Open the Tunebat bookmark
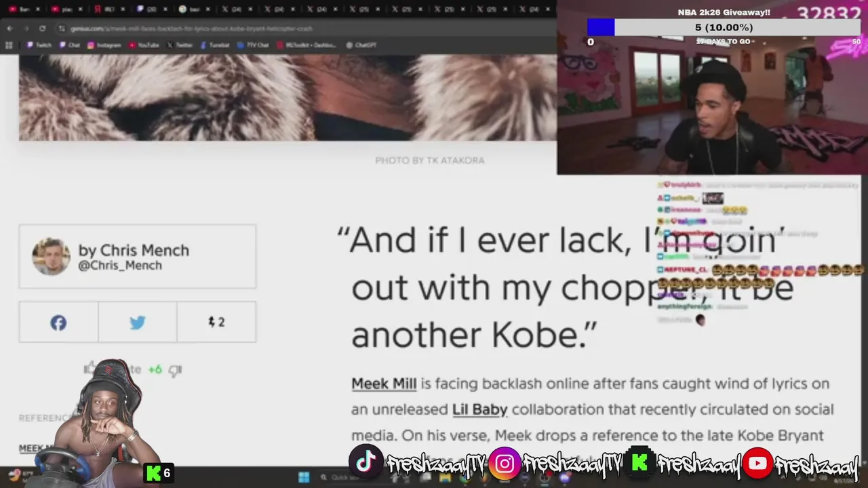 click(x=215, y=45)
